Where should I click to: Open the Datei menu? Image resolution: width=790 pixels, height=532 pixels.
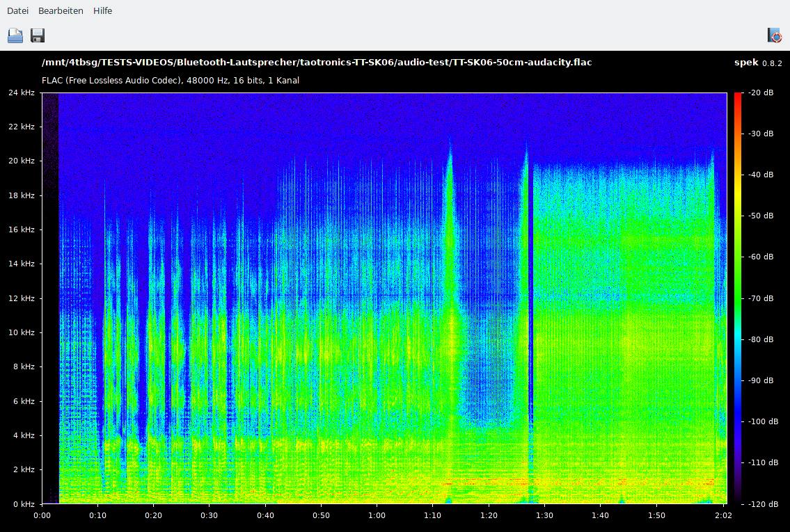tap(17, 10)
